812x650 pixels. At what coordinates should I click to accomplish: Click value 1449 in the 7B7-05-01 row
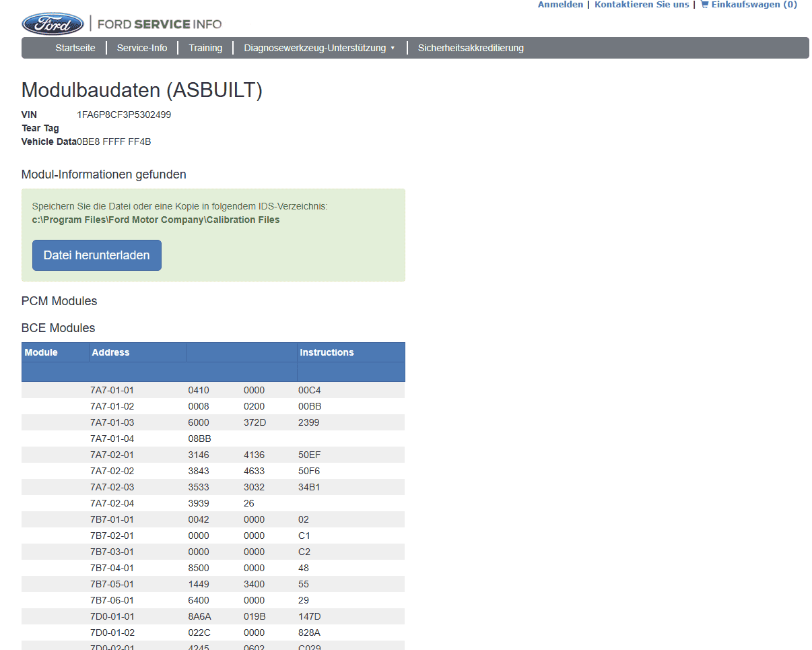[x=199, y=584]
